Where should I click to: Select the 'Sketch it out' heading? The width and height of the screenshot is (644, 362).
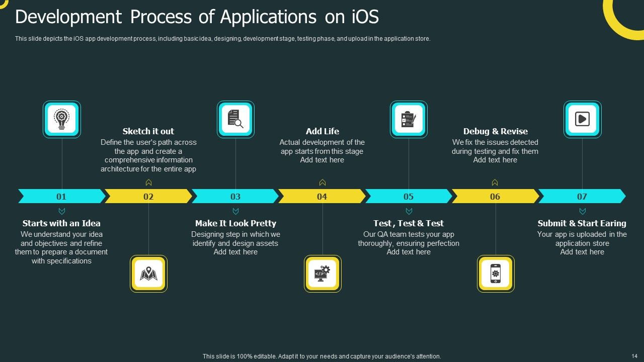[x=148, y=131]
